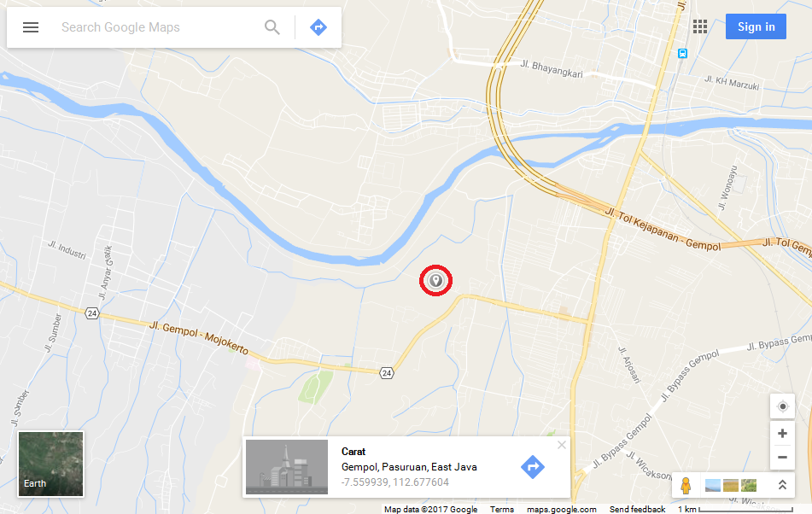Open the hamburger main menu

pos(31,27)
